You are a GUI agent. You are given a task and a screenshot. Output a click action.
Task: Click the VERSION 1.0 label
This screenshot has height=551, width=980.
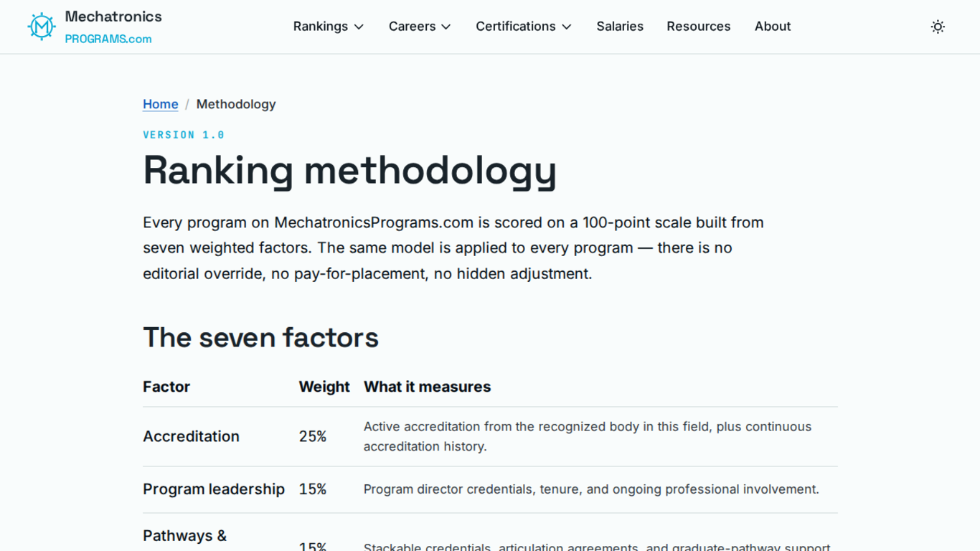184,135
